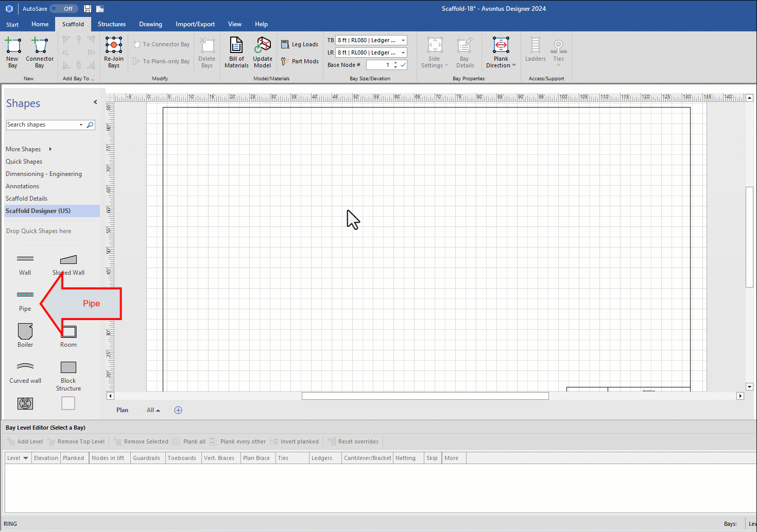
Task: Expand the More Shapes submenu
Action: click(50, 149)
